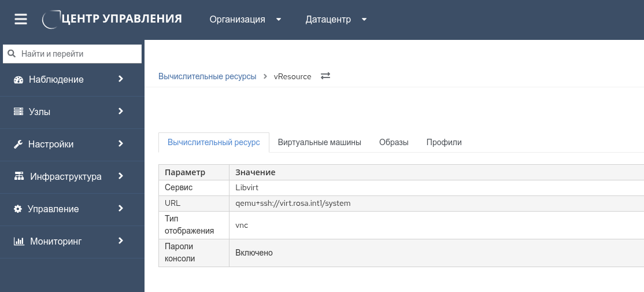Open the Организация dropdown
The width and height of the screenshot is (644, 292).
point(245,19)
